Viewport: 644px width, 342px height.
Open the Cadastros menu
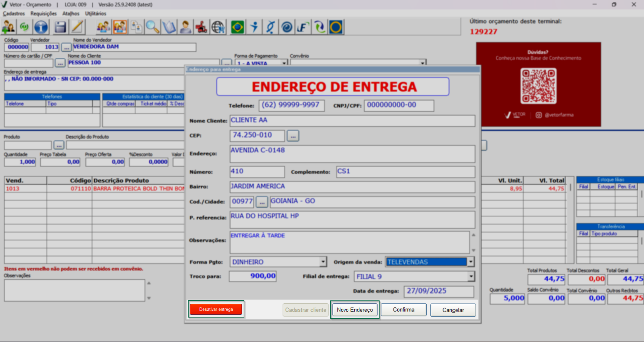[x=14, y=13]
